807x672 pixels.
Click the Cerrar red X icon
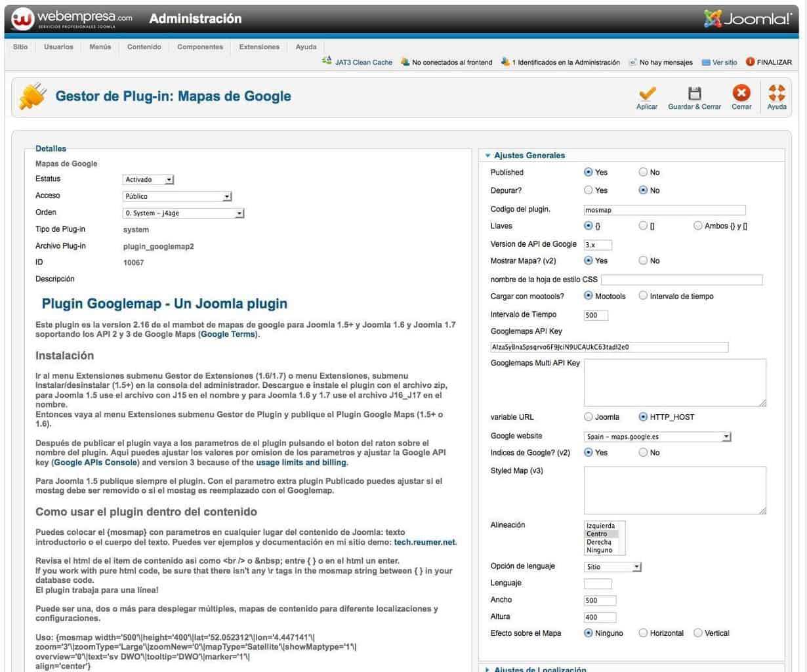(741, 93)
